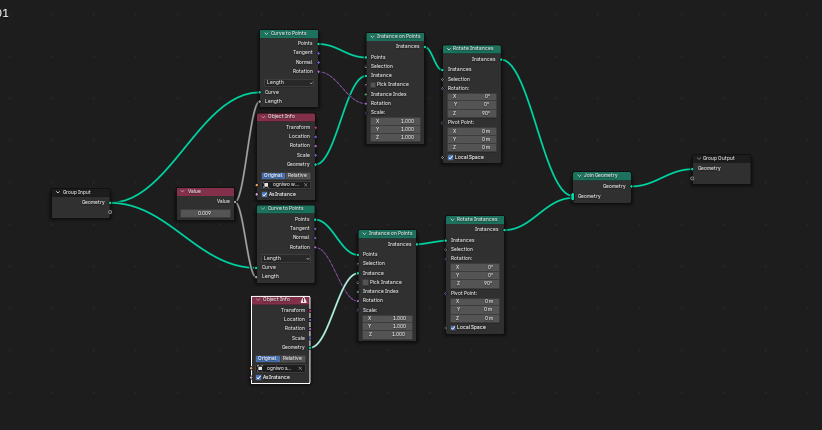Click Geometry output socket on Group Input node
822x430 pixels.
coord(109,202)
